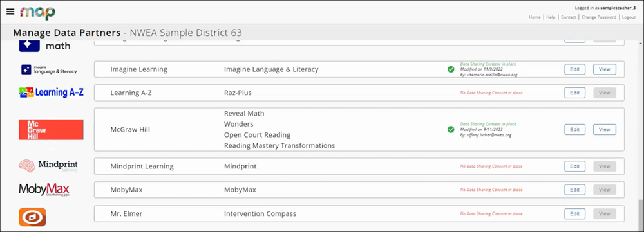Click the MAP logo
Viewport: 644px width, 232px height.
click(38, 12)
